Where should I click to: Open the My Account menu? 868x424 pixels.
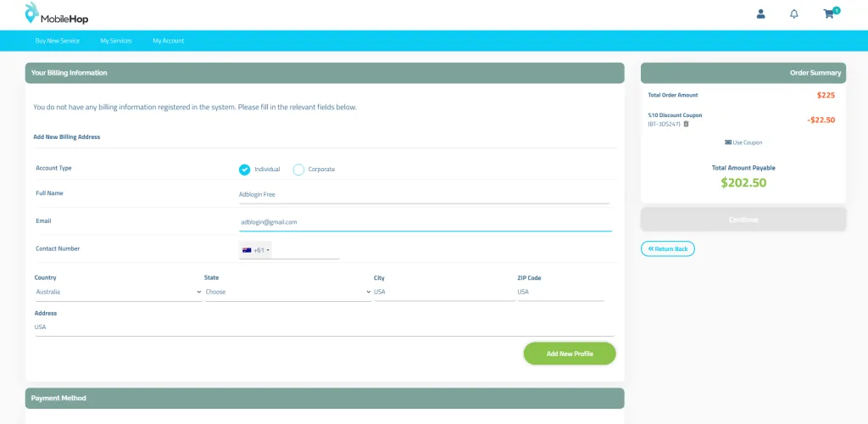(169, 41)
